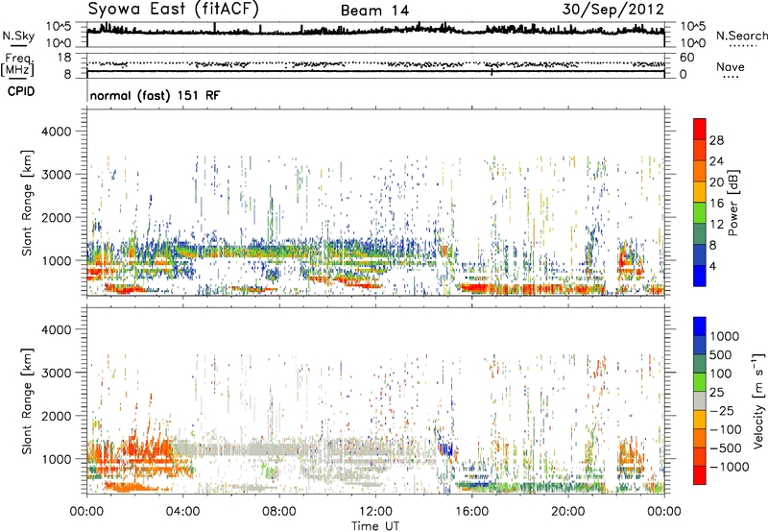768x532 pixels.
Task: Click the 'Nave' legend label
Action: coord(731,67)
